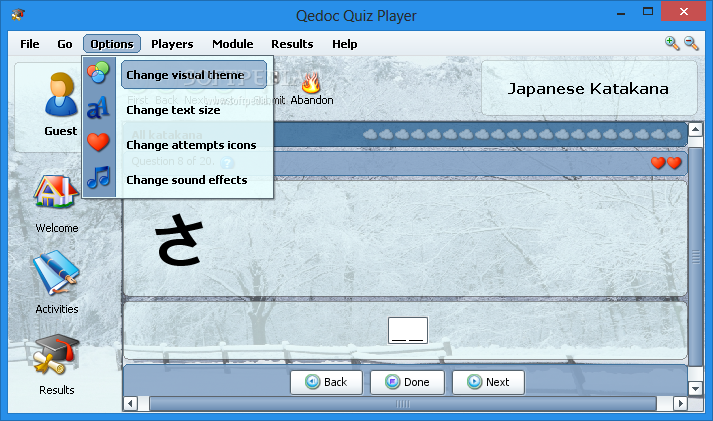Screen dimensions: 713x421
Task: Open the Go menu
Action: coord(65,44)
